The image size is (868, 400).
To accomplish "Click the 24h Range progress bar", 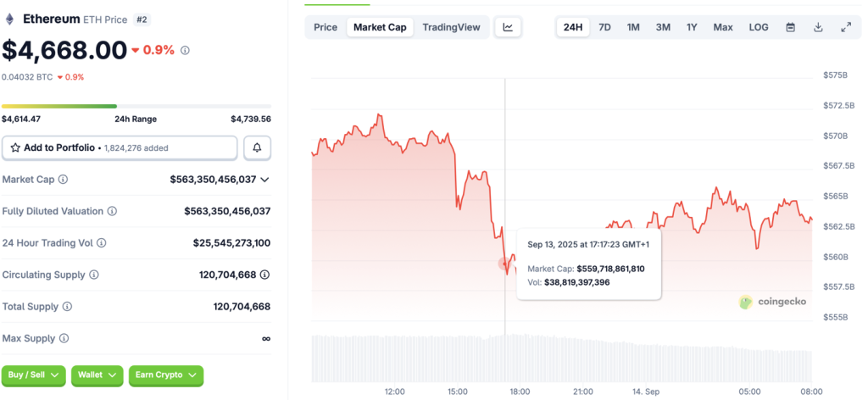I will click(x=136, y=106).
